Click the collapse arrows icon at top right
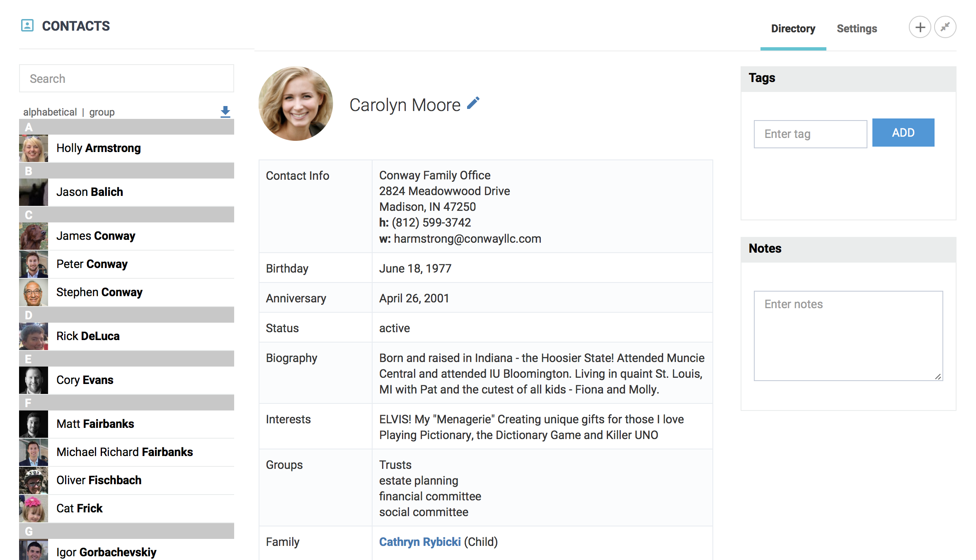This screenshot has height=560, width=976. (945, 27)
